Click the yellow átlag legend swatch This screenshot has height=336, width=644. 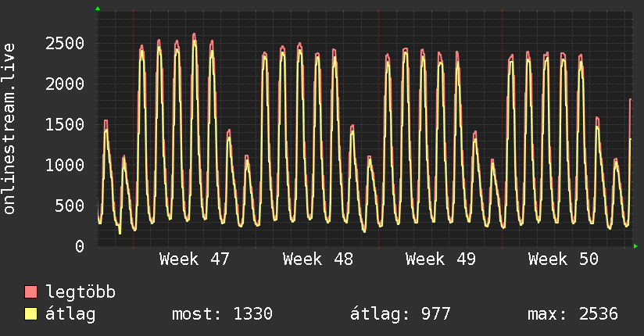tap(30, 313)
